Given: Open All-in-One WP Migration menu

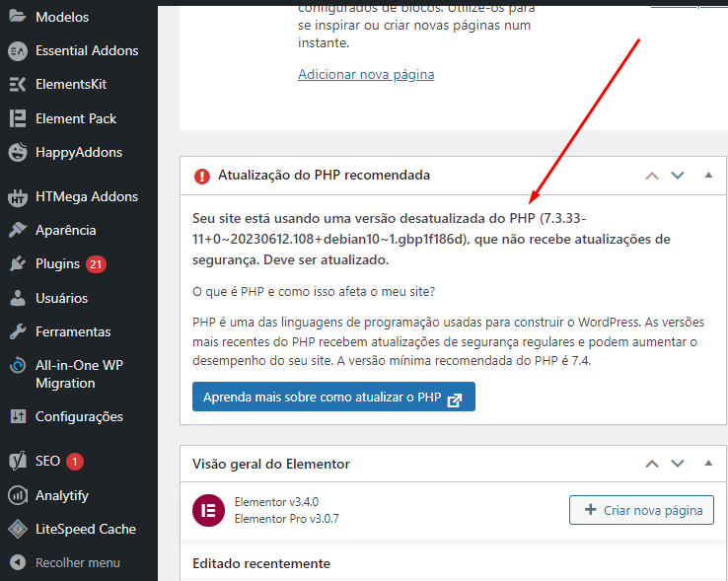Looking at the screenshot, I should tap(79, 374).
